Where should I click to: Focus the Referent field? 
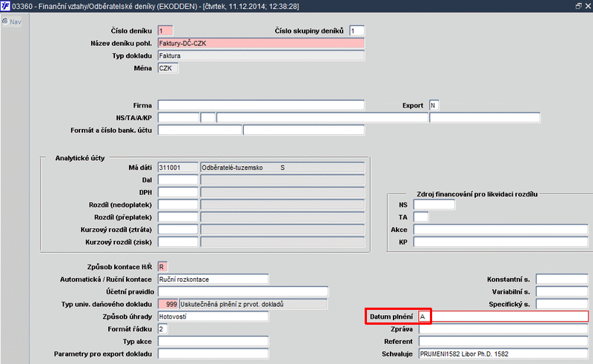[x=503, y=342]
